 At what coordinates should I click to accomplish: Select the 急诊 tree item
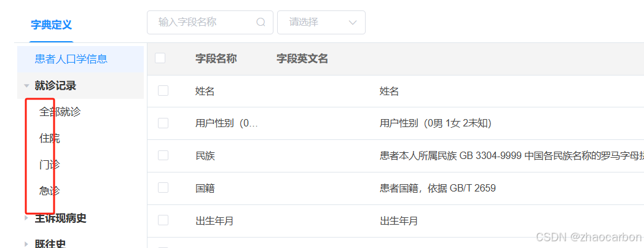[x=50, y=191]
